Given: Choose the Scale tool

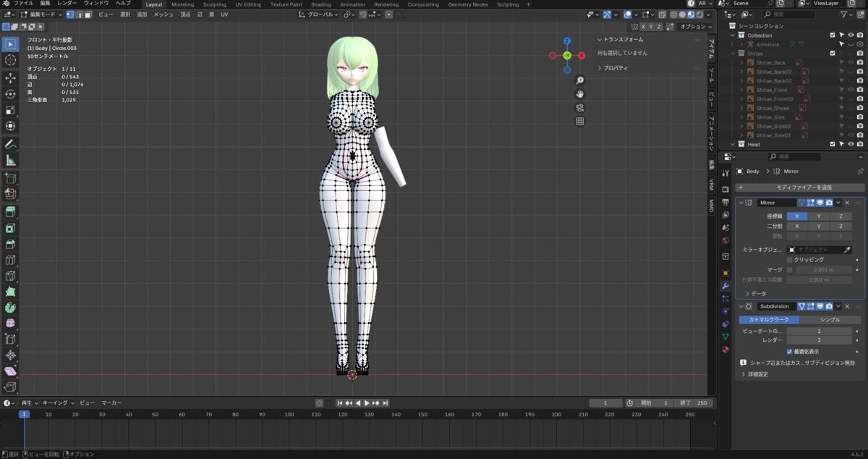Looking at the screenshot, I should click(x=11, y=111).
